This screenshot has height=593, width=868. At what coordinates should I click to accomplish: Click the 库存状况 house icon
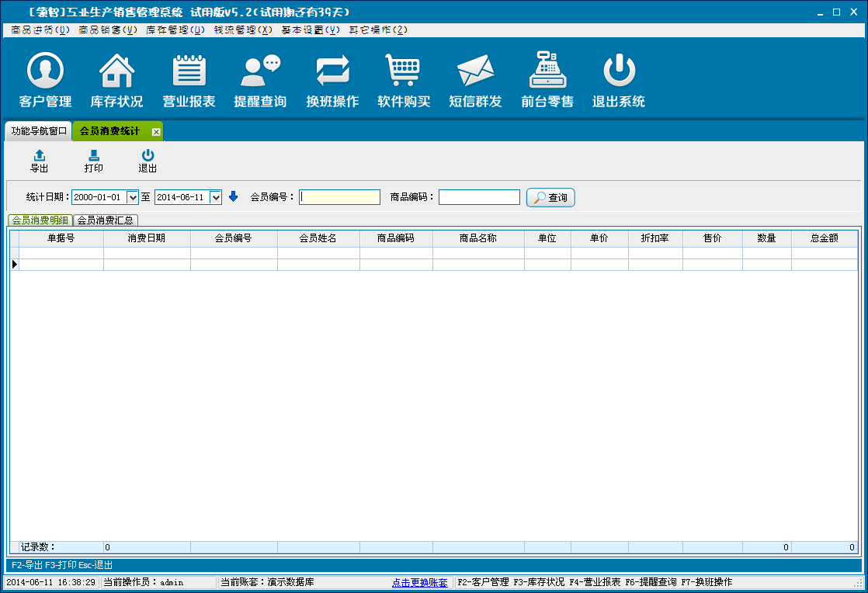pos(116,72)
